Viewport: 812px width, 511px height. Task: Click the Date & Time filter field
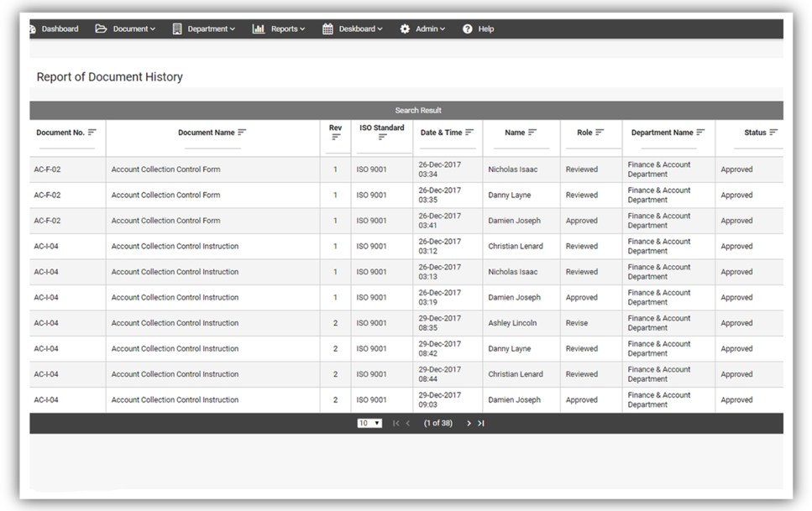point(448,144)
